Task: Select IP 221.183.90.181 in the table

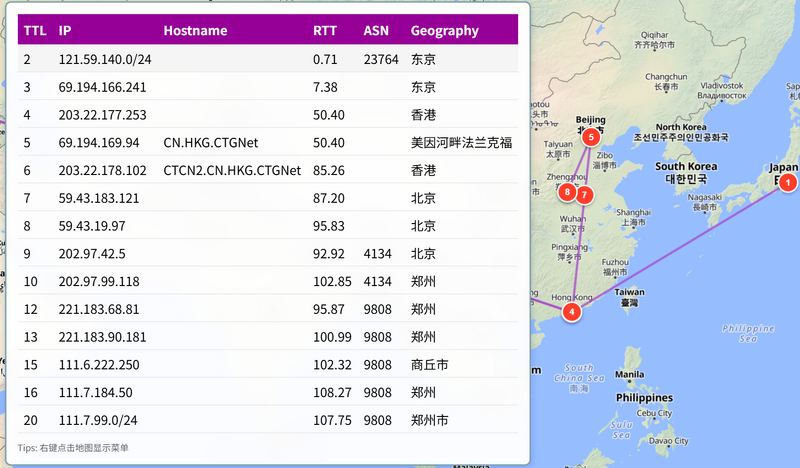Action: click(102, 337)
